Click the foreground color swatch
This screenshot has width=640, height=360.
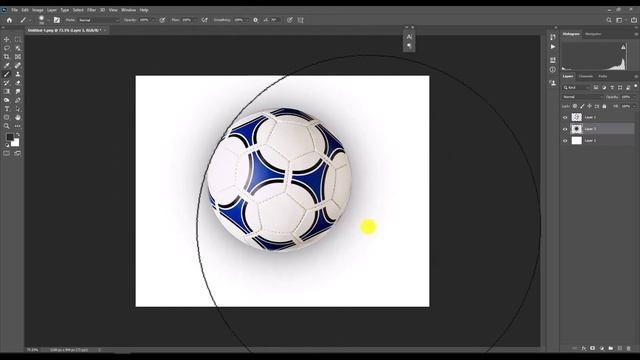pos(10,137)
